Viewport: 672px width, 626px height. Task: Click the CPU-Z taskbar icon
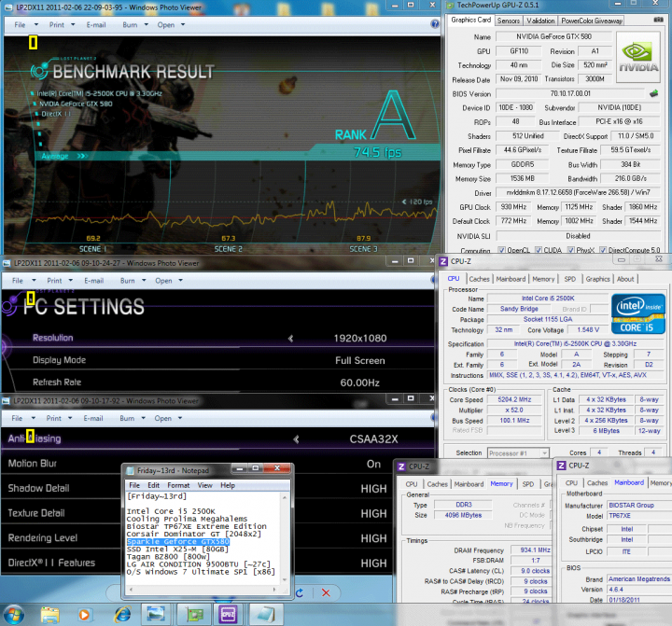click(x=228, y=615)
